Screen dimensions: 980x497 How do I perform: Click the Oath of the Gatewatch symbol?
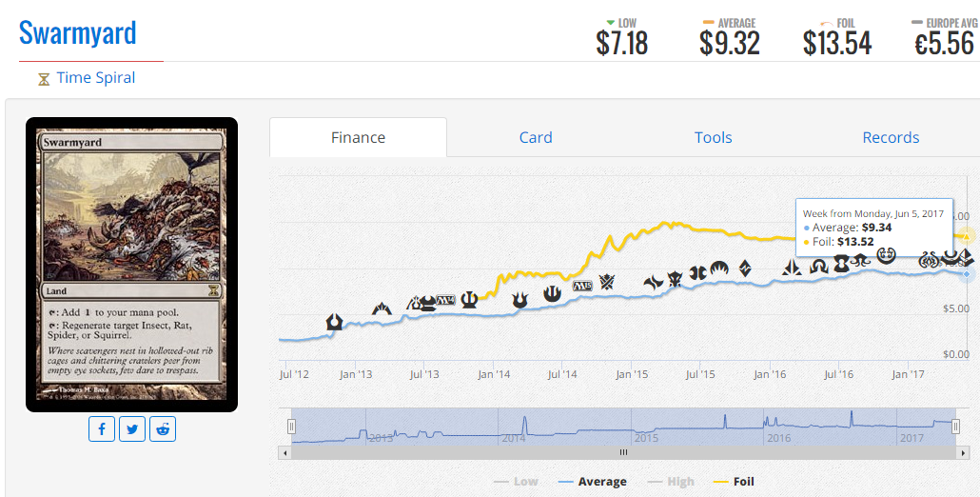[x=792, y=268]
